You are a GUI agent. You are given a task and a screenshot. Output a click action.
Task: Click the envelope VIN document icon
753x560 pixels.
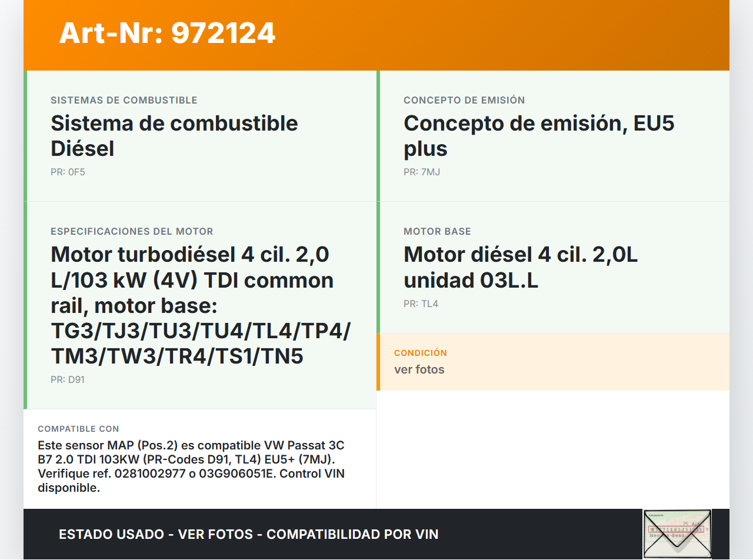coord(677,534)
